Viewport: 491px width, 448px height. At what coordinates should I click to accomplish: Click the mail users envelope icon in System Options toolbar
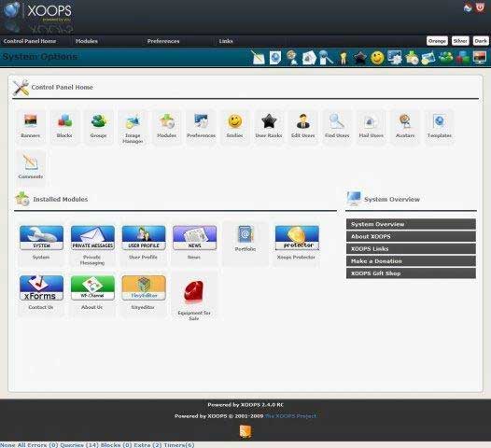pyautogui.click(x=309, y=58)
